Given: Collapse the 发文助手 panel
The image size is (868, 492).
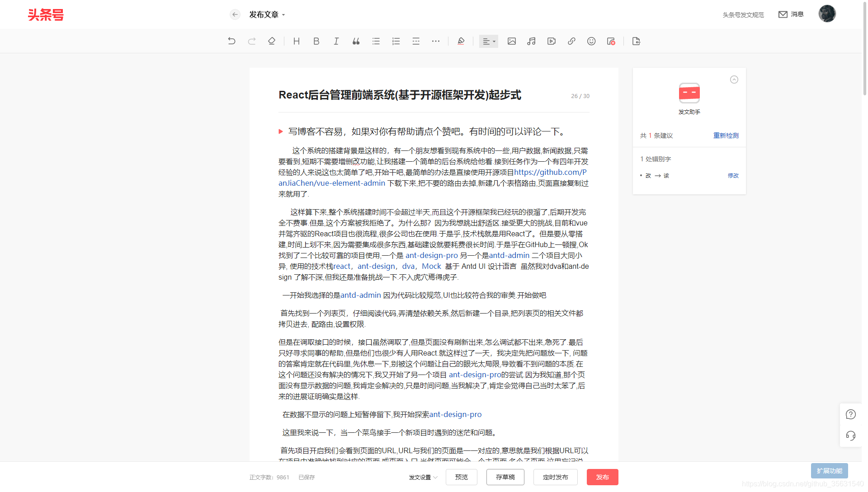Looking at the screenshot, I should [x=734, y=80].
